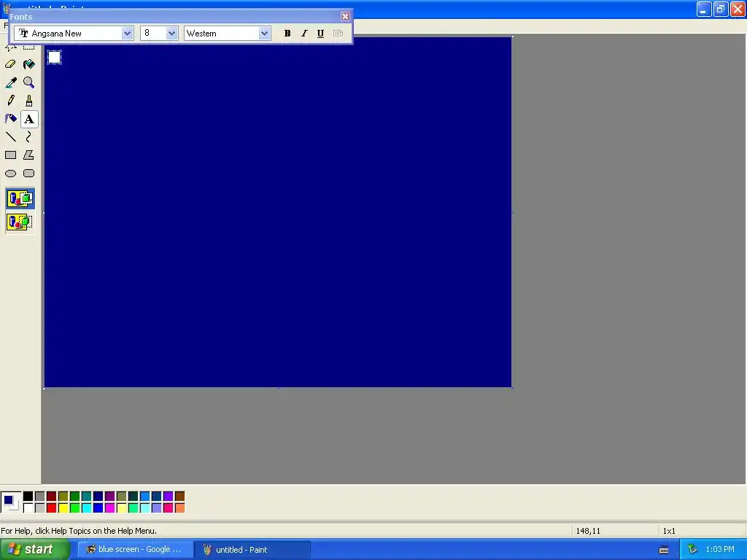Open the Western script dropdown
This screenshot has height=560, width=747.
pyautogui.click(x=264, y=34)
